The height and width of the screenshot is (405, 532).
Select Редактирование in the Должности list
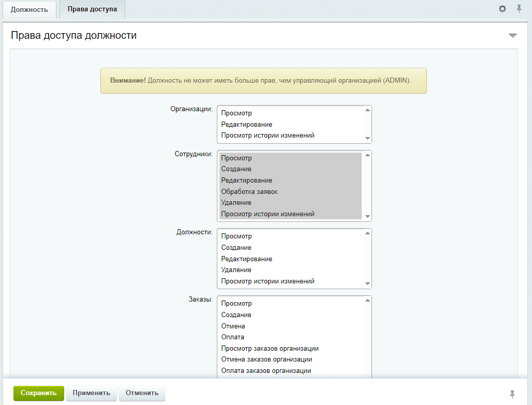(290, 259)
